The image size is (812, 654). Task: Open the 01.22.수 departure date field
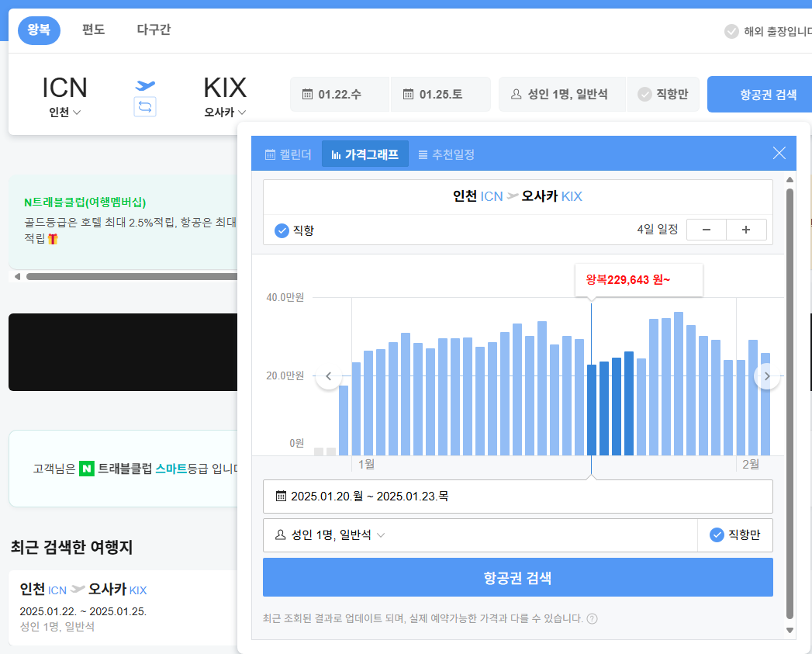340,95
